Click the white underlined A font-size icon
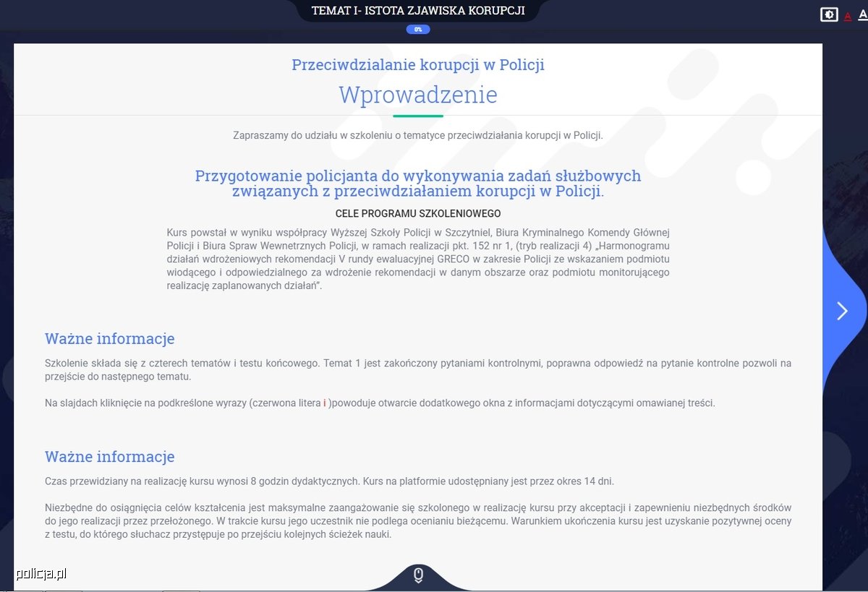This screenshot has height=592, width=868. point(862,14)
